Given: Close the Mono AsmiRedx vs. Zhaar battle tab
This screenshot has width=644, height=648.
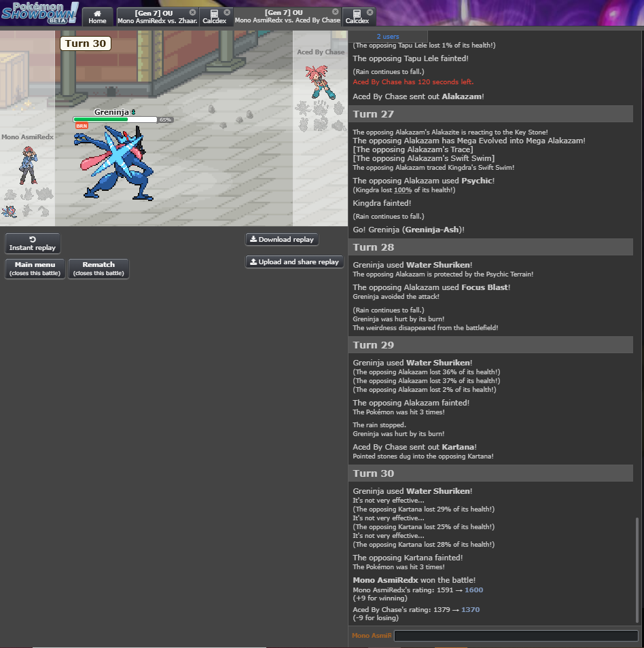Looking at the screenshot, I should pos(193,12).
